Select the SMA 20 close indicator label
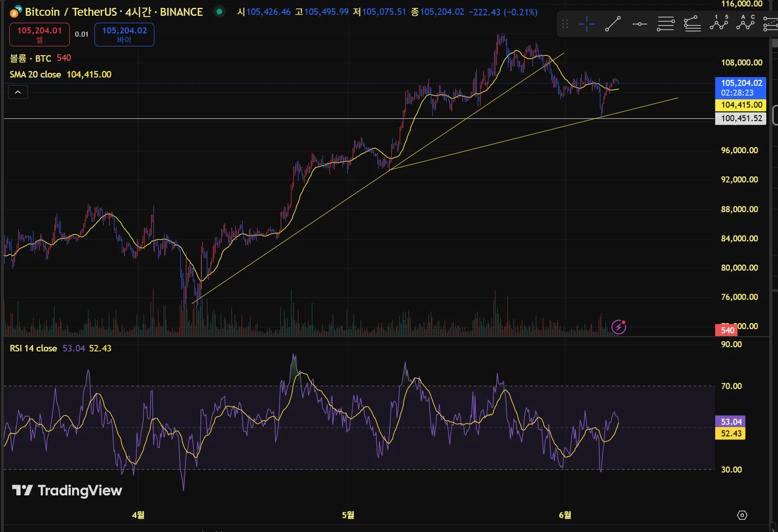 [x=35, y=74]
